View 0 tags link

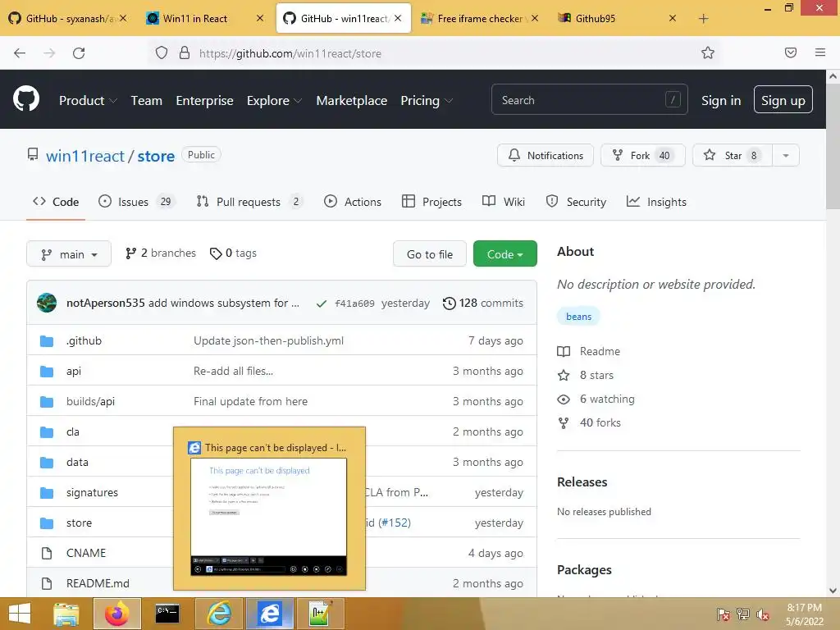click(233, 253)
